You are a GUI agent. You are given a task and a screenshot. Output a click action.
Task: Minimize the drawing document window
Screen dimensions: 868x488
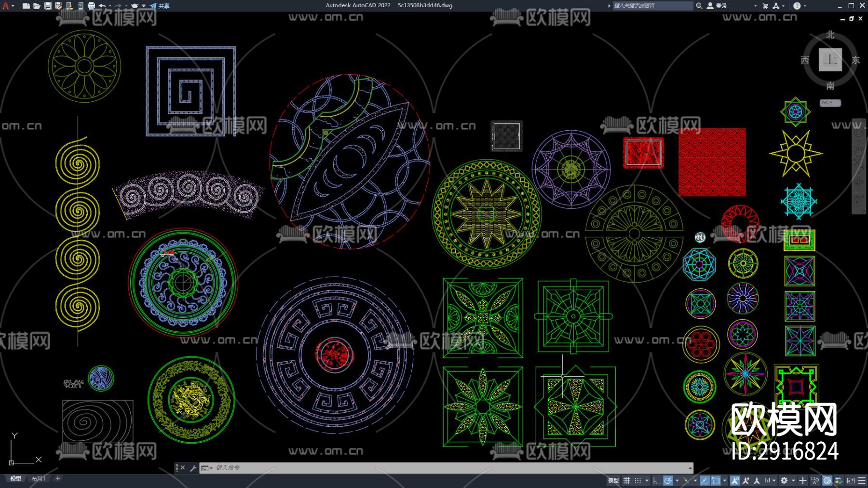coord(842,19)
